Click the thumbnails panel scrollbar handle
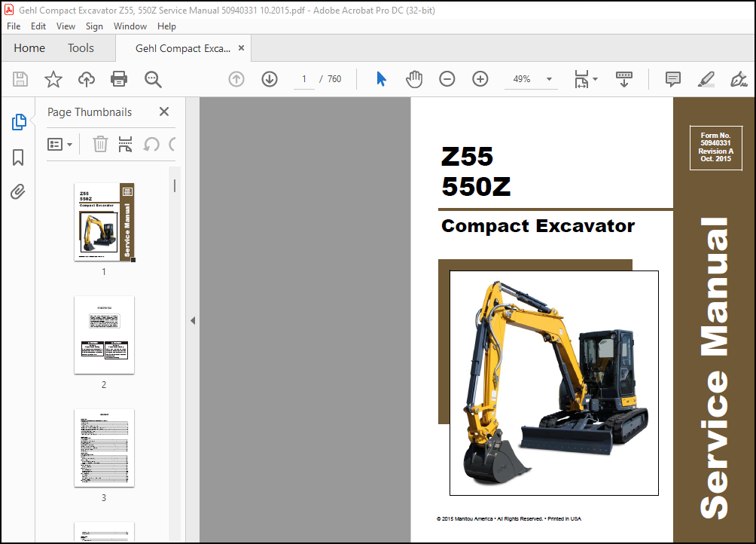The width and height of the screenshot is (756, 544). (x=175, y=185)
